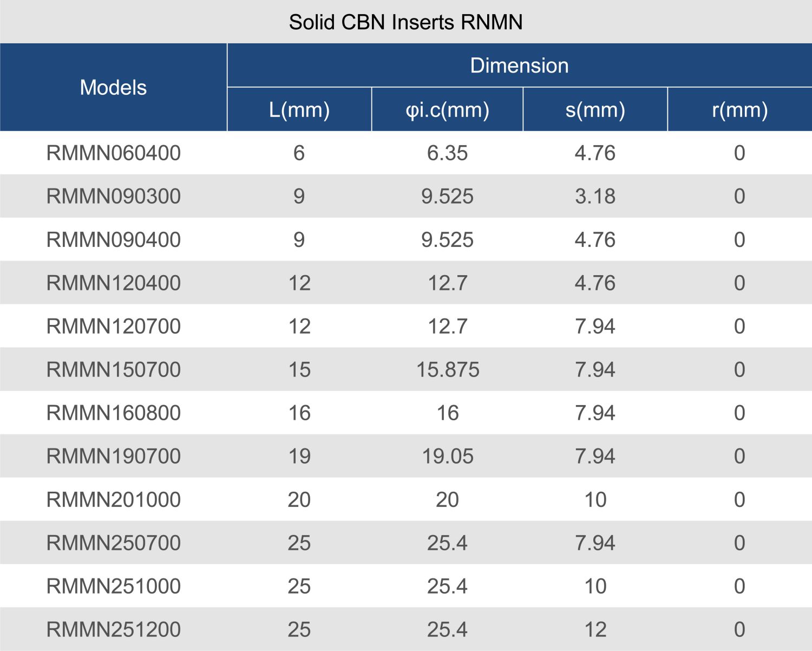
Task: Select the RMMN150700 model name
Action: 114,370
